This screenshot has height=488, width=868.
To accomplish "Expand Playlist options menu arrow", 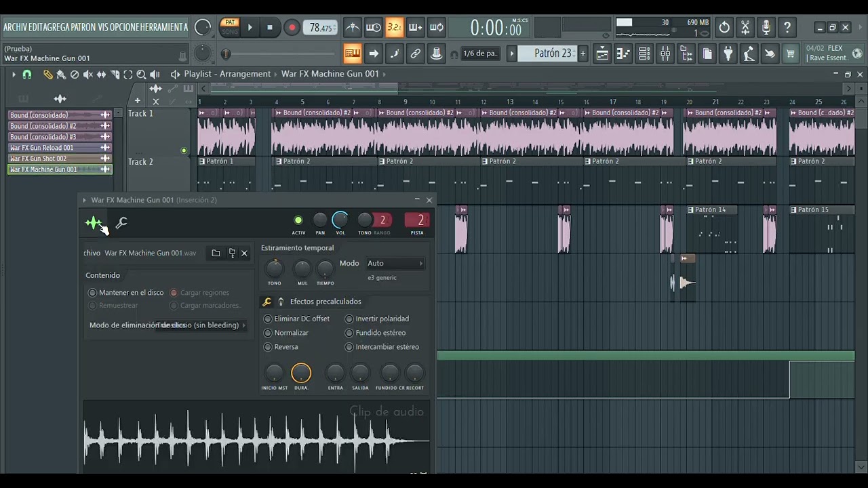I will [x=14, y=75].
